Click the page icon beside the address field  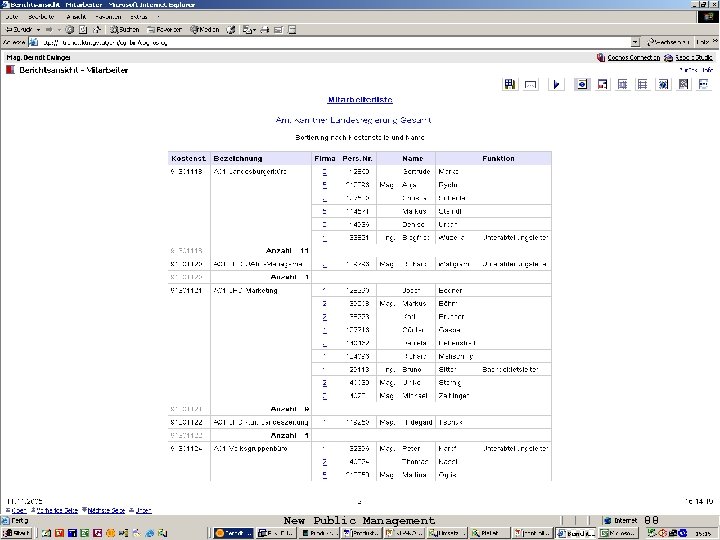[33, 42]
